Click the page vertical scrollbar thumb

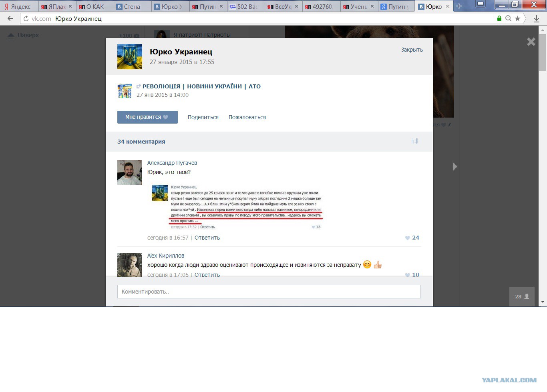point(543,52)
